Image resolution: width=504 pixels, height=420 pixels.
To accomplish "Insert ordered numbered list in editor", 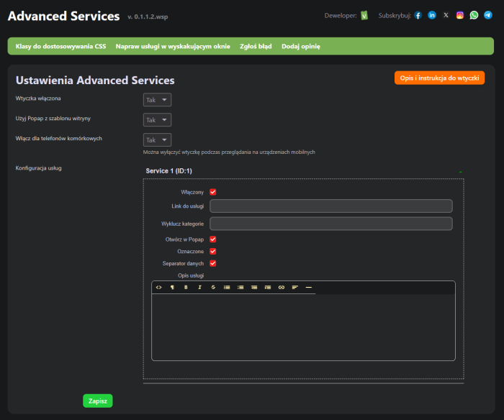I will [240, 288].
